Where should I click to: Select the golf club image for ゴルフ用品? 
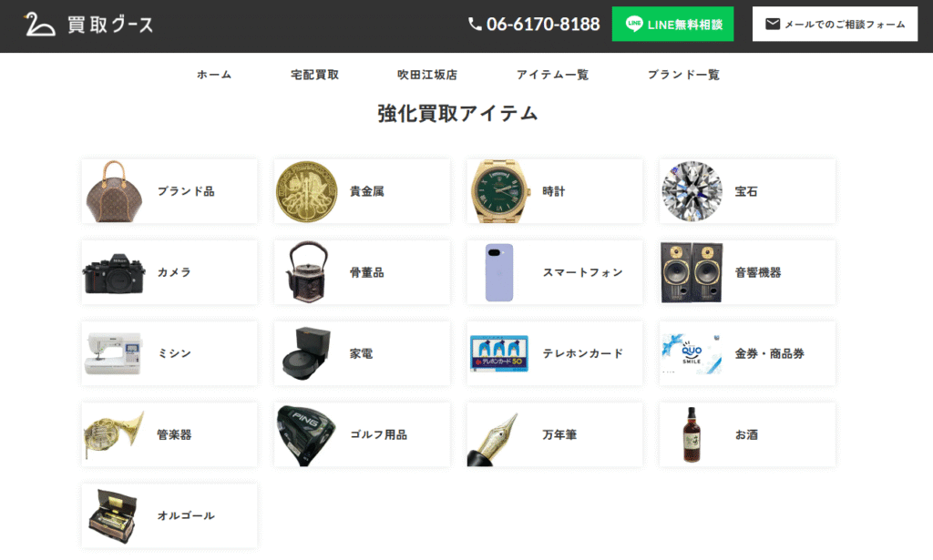[x=309, y=434]
